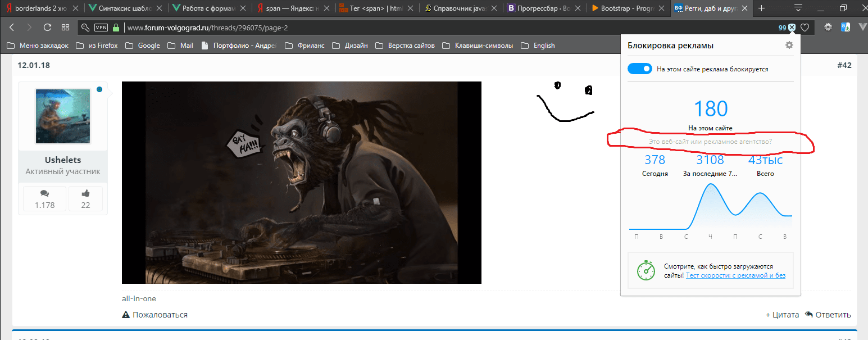Image resolution: width=868 pixels, height=340 pixels.
Task: Close the Регги, даб tab
Action: pos(744,8)
